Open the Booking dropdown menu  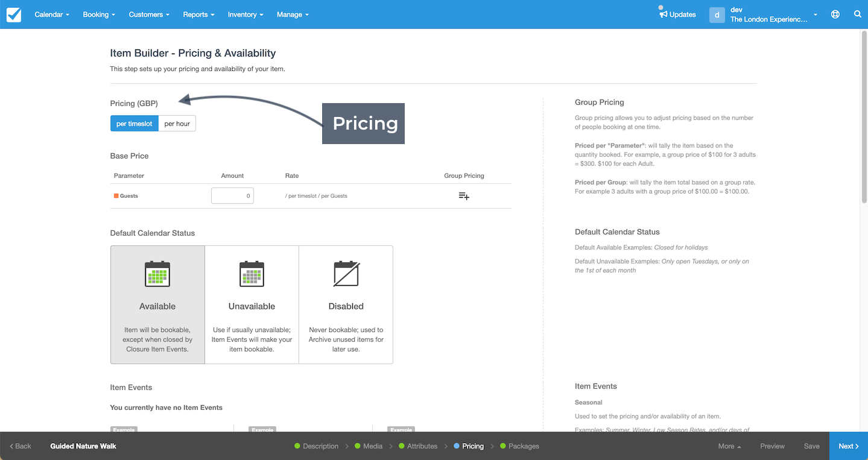pos(99,14)
